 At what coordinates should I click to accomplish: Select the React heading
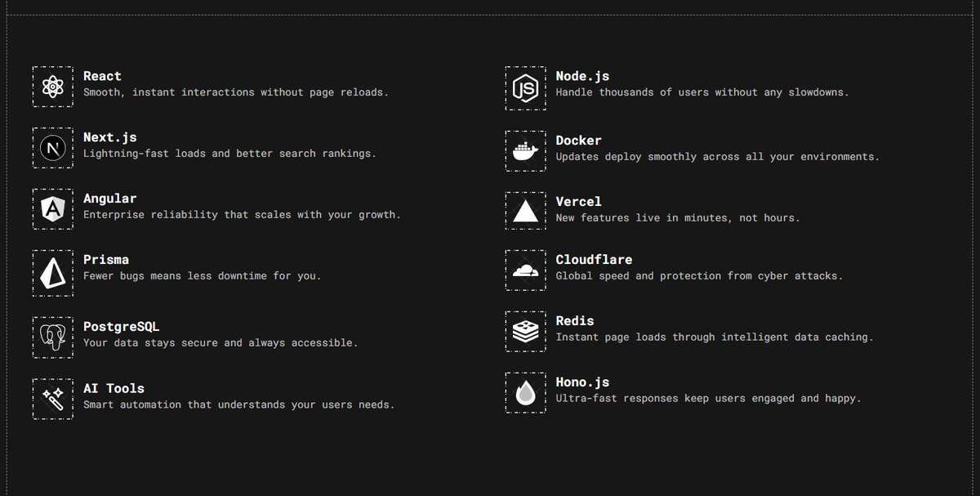pyautogui.click(x=102, y=76)
